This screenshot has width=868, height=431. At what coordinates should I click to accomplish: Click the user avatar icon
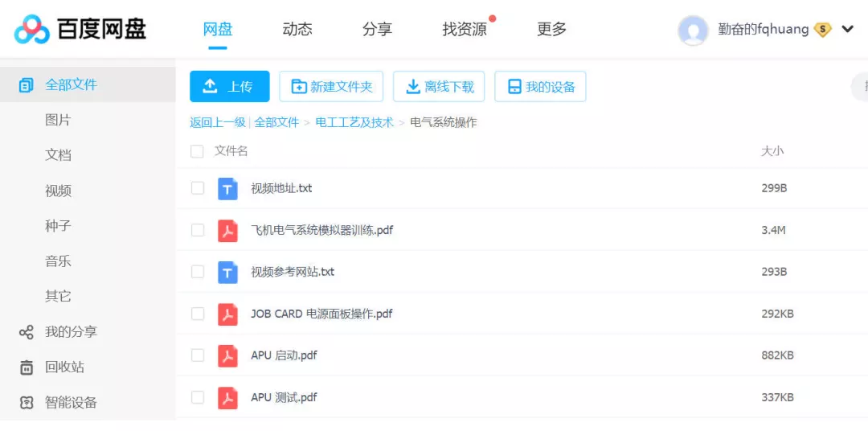[693, 30]
